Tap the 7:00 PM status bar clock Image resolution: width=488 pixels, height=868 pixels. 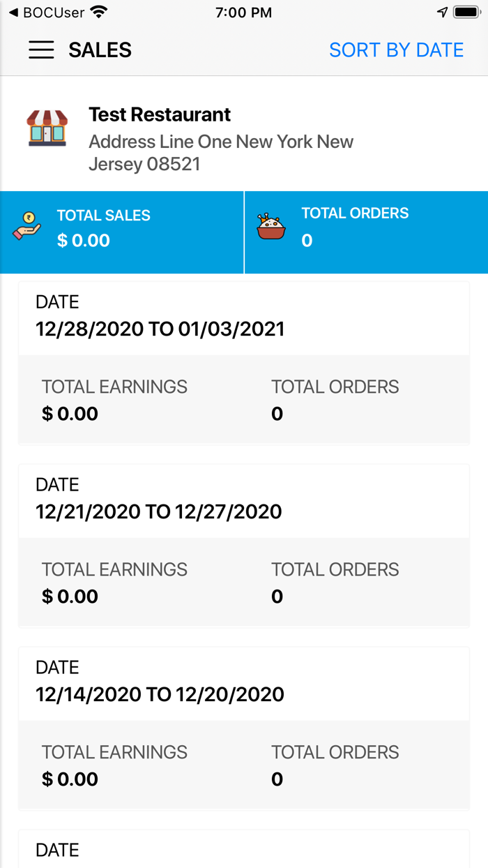243,12
